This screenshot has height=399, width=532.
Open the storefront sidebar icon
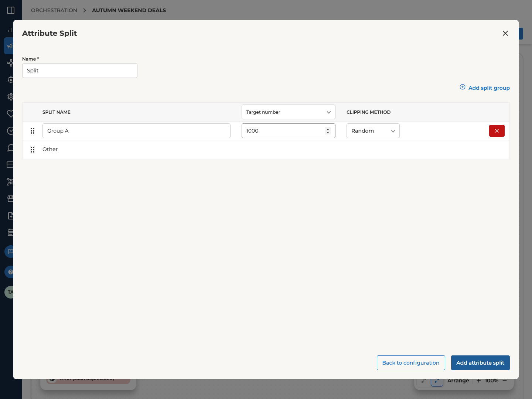click(x=10, y=199)
